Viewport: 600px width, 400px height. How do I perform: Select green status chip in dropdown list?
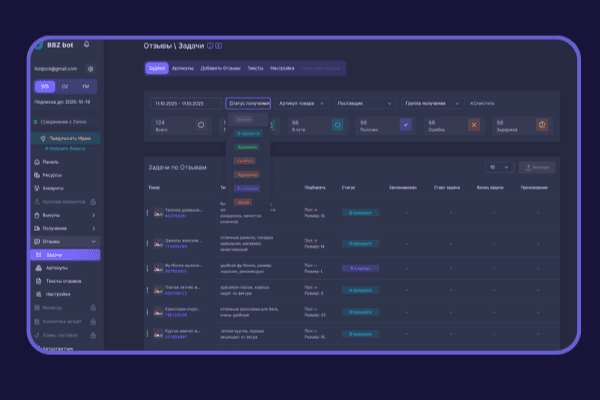tap(246, 145)
